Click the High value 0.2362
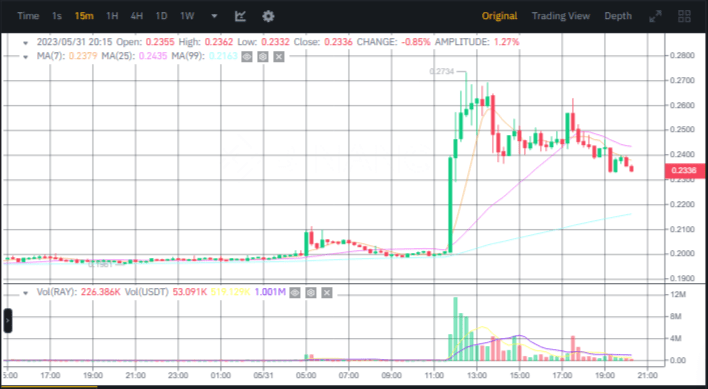The height and width of the screenshot is (389, 708). pyautogui.click(x=219, y=42)
